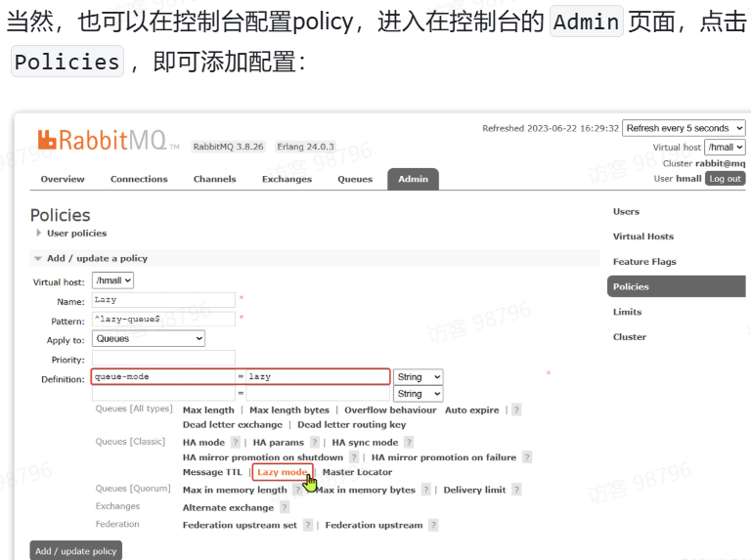Click the Overflow behaviour link
The width and height of the screenshot is (751, 560).
click(x=390, y=410)
